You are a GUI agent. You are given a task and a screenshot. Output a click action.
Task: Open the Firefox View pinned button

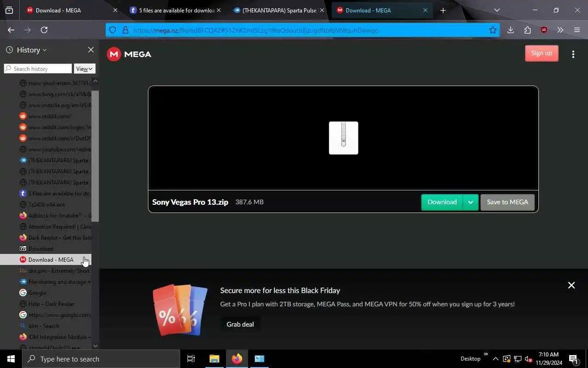tap(9, 10)
